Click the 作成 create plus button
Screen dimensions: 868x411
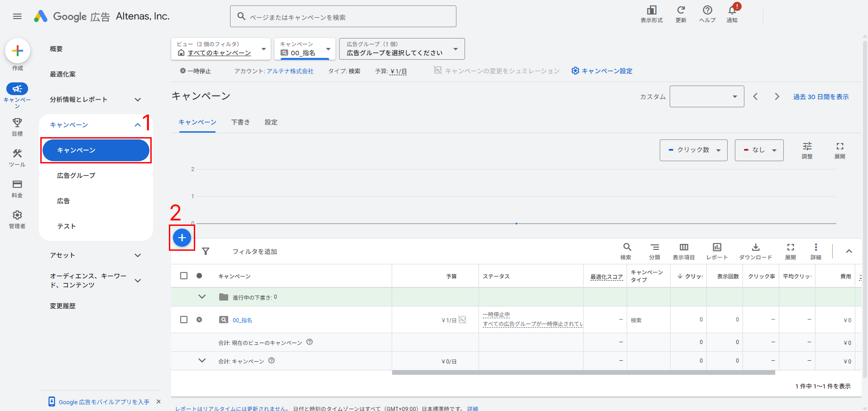click(x=18, y=51)
